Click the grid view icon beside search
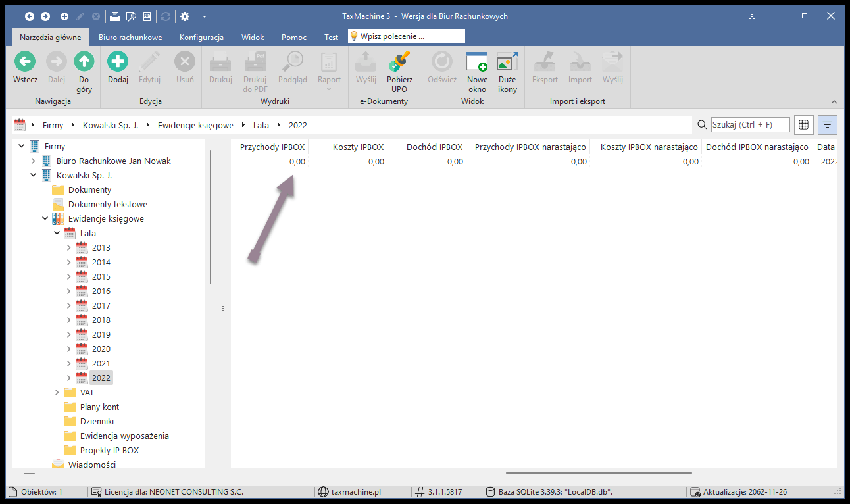 tap(803, 125)
